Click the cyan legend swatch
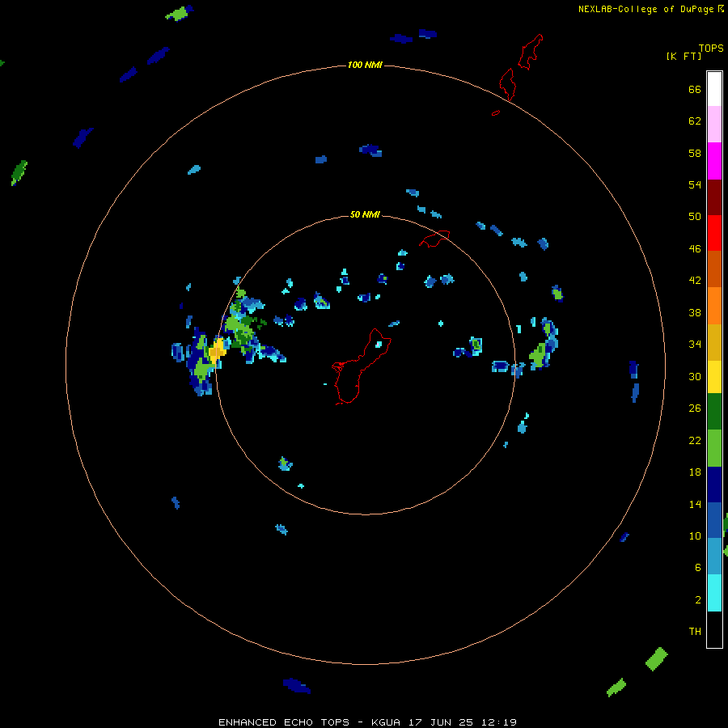 pyautogui.click(x=714, y=593)
